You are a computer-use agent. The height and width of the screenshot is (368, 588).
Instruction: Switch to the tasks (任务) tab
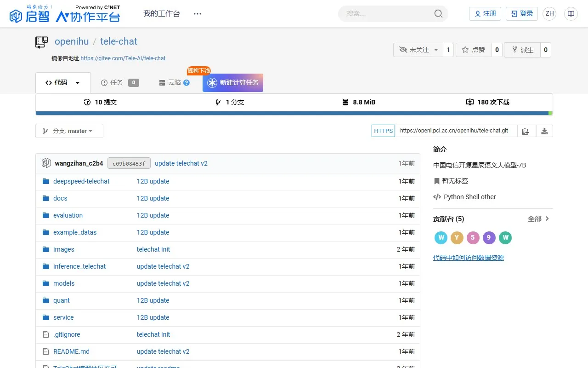pos(116,83)
